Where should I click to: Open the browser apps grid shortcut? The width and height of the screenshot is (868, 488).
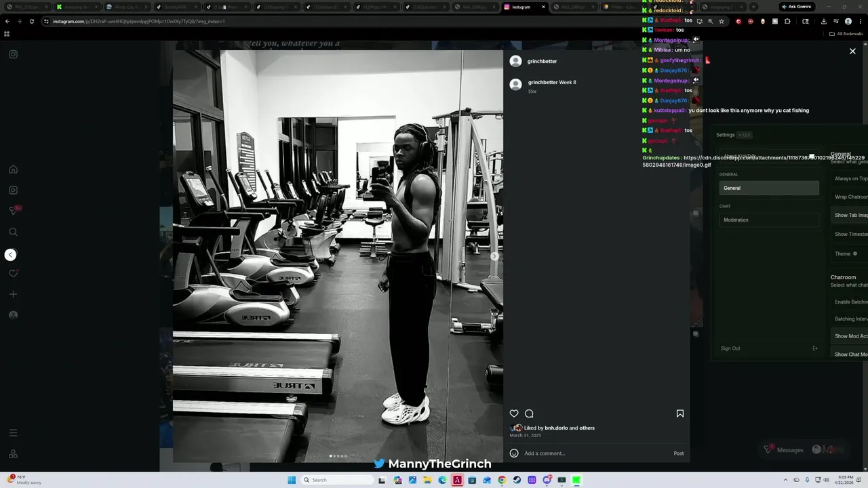[7, 33]
